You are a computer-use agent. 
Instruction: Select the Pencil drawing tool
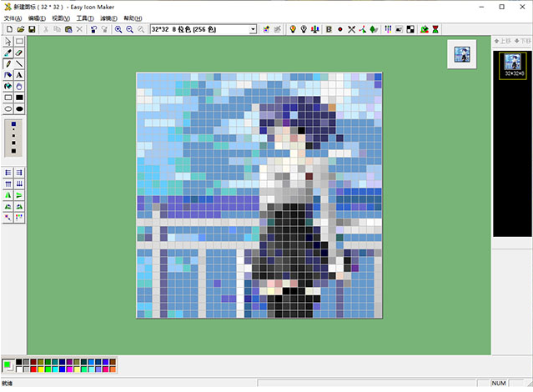pyautogui.click(x=8, y=63)
